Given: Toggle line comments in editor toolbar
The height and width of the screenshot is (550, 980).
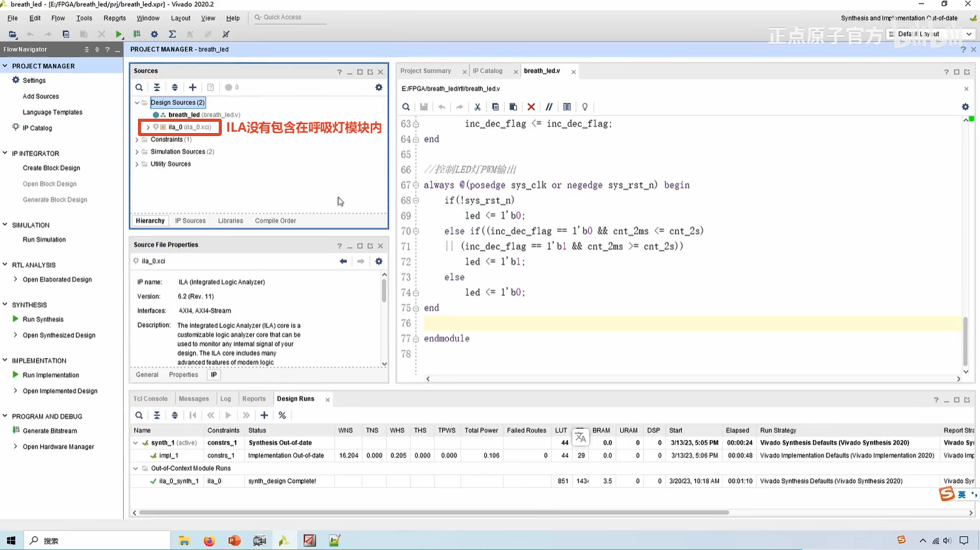Looking at the screenshot, I should (549, 107).
